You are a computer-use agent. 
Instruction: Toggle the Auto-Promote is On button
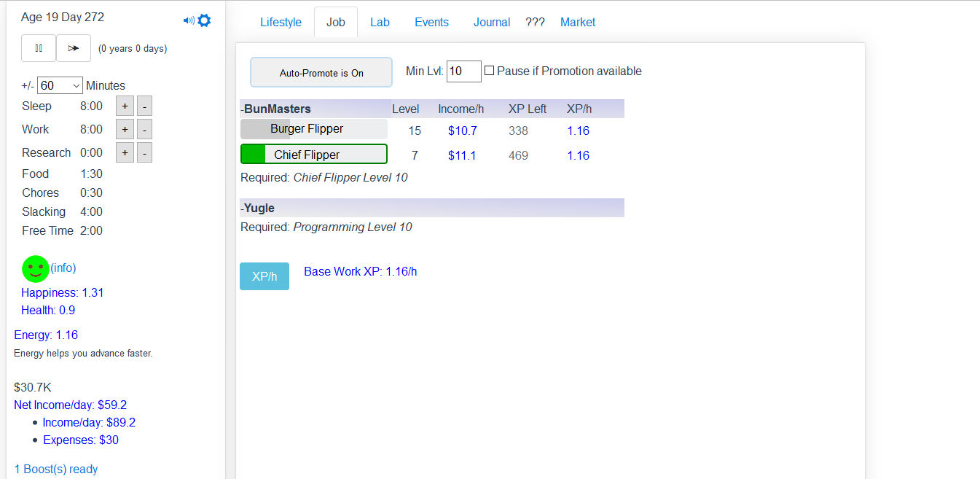(321, 73)
